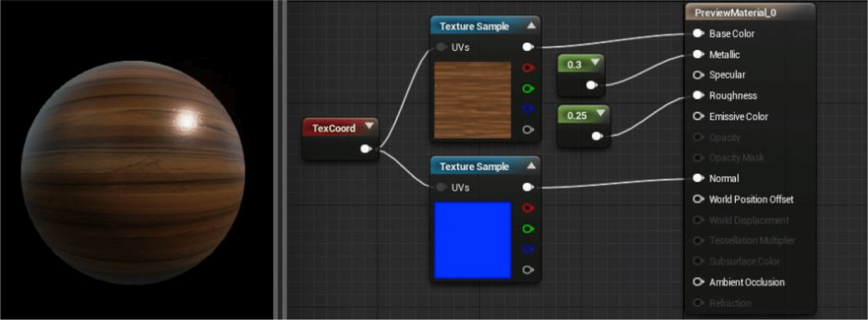Click the World Displacement input pin
868x320 pixels.
pyautogui.click(x=698, y=220)
